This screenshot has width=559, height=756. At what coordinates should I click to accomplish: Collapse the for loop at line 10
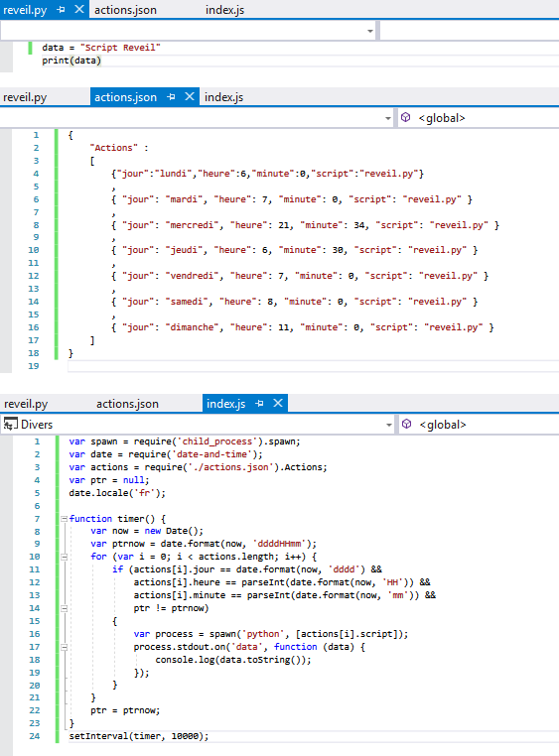(x=64, y=557)
